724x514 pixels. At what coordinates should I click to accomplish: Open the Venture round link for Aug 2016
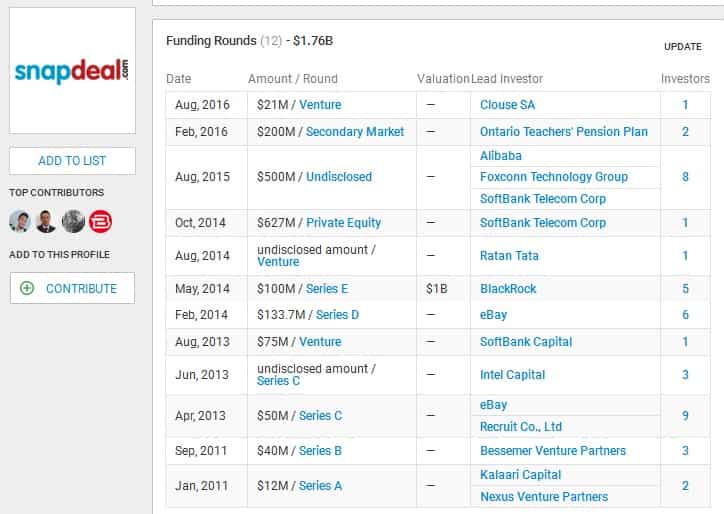coord(320,105)
